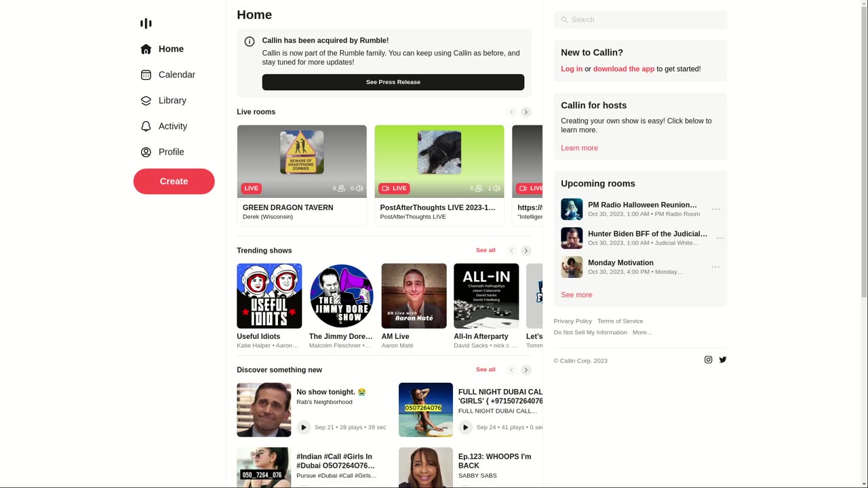Go to next Discover something new page
The image size is (868, 488).
click(x=526, y=370)
